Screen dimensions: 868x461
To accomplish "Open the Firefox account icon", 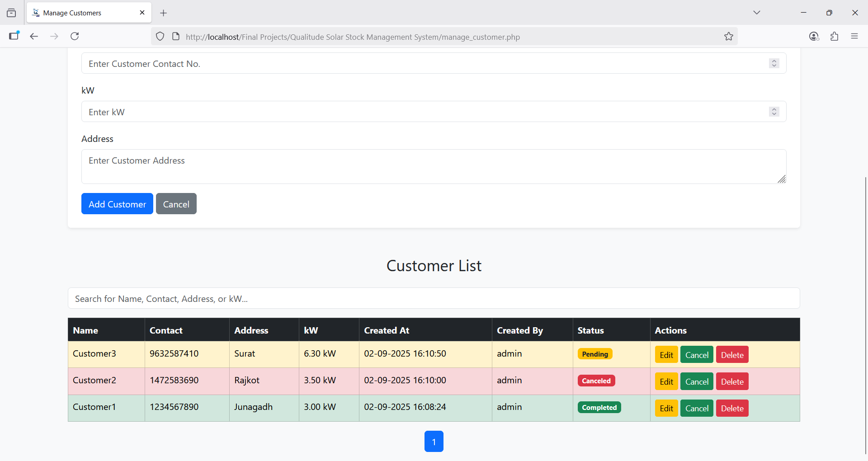I will (x=814, y=36).
